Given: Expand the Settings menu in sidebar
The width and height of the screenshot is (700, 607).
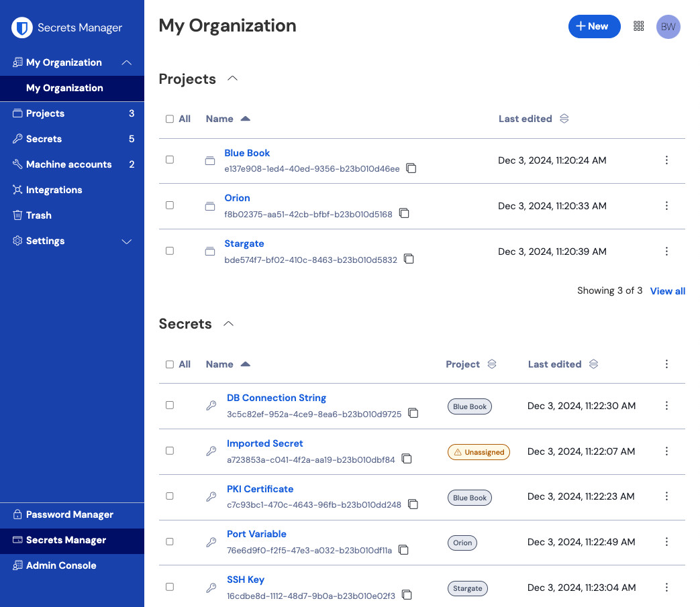Looking at the screenshot, I should [x=126, y=241].
